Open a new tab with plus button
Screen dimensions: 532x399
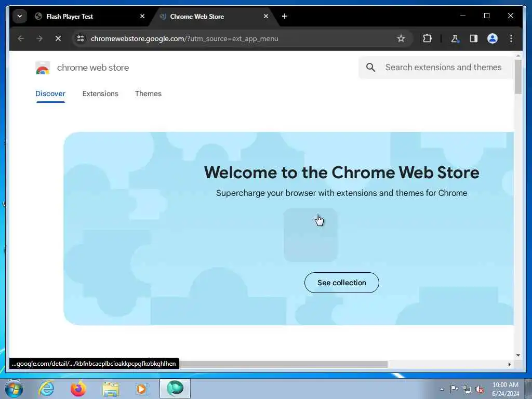284,16
